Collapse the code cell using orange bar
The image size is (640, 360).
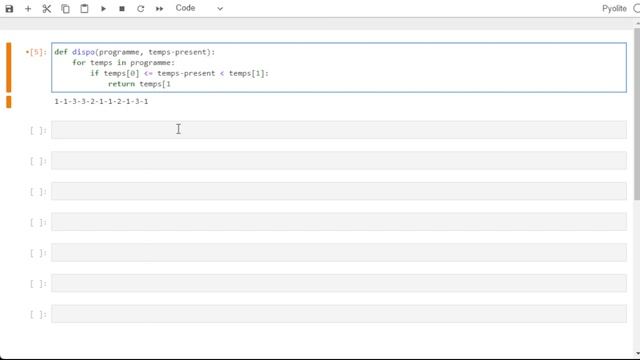9,67
